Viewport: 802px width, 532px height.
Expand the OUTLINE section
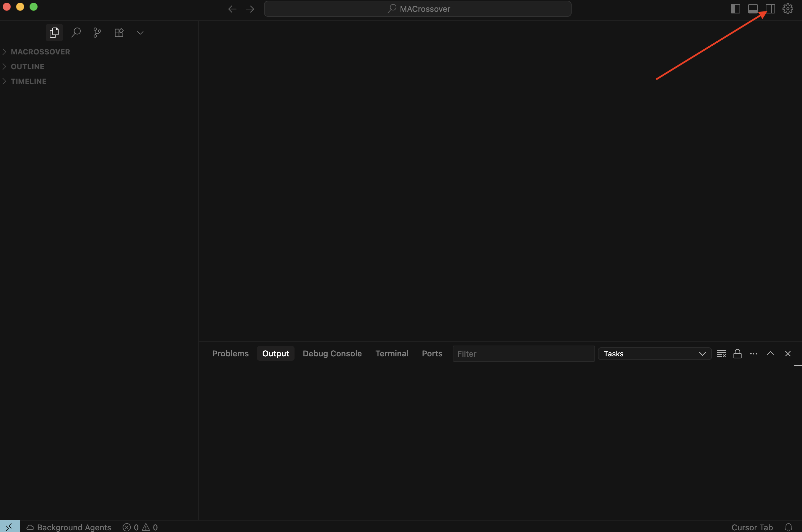click(27, 66)
